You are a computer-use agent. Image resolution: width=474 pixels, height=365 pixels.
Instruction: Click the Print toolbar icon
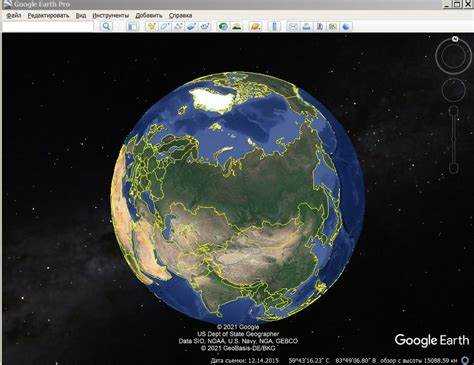[306, 26]
